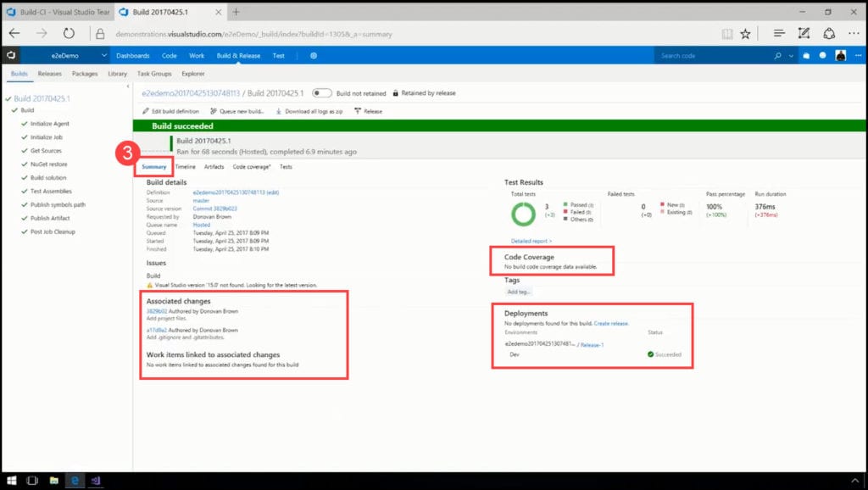Open the settings gear in the blue navigation bar
Viewport: 868px width, 490px height.
pyautogui.click(x=314, y=56)
